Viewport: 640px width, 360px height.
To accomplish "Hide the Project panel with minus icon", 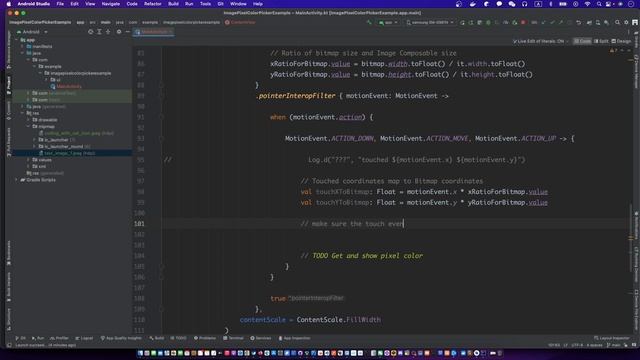I will (x=127, y=32).
